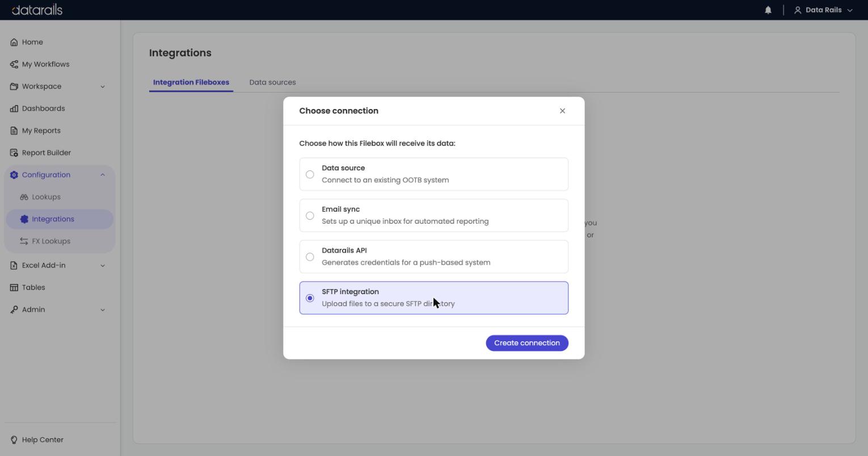This screenshot has width=868, height=456.
Task: Close the Choose connection dialog
Action: 562,111
